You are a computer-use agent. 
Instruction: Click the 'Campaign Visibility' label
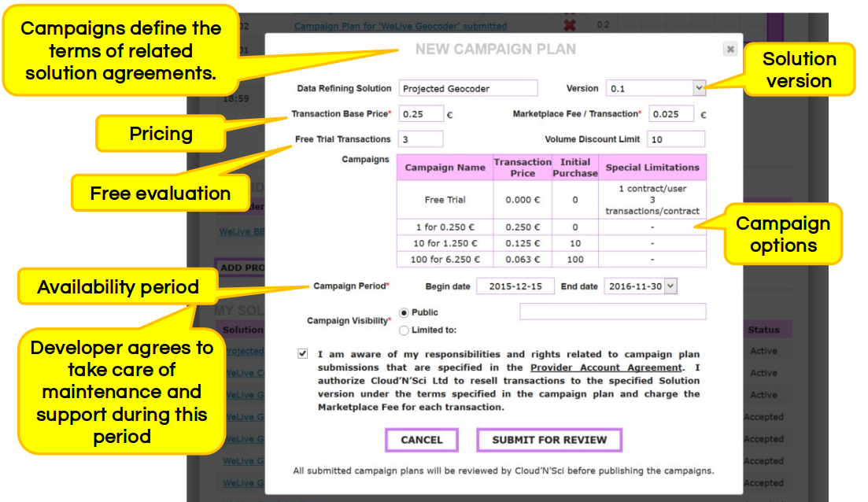(x=349, y=321)
